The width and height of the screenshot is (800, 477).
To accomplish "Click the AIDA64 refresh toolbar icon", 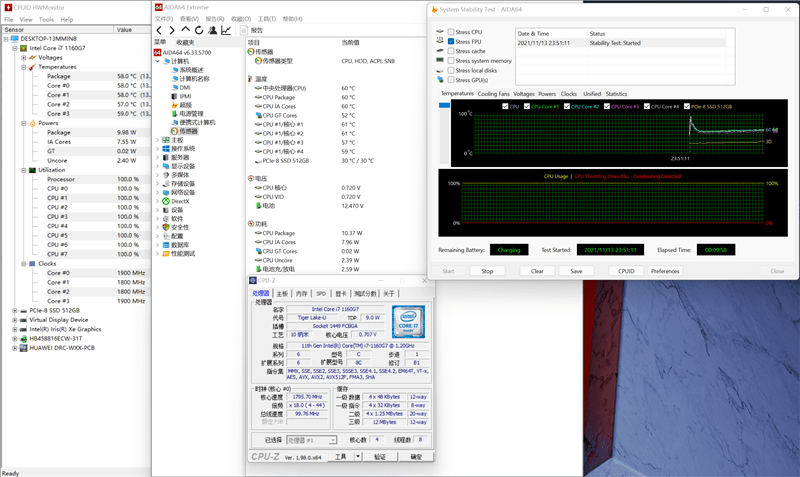I will [x=198, y=30].
